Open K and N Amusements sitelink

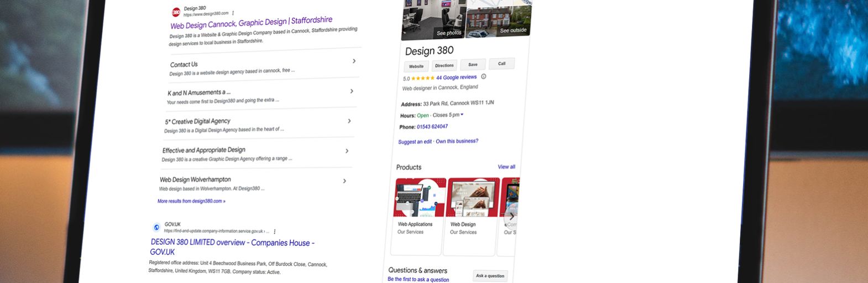pos(199,92)
